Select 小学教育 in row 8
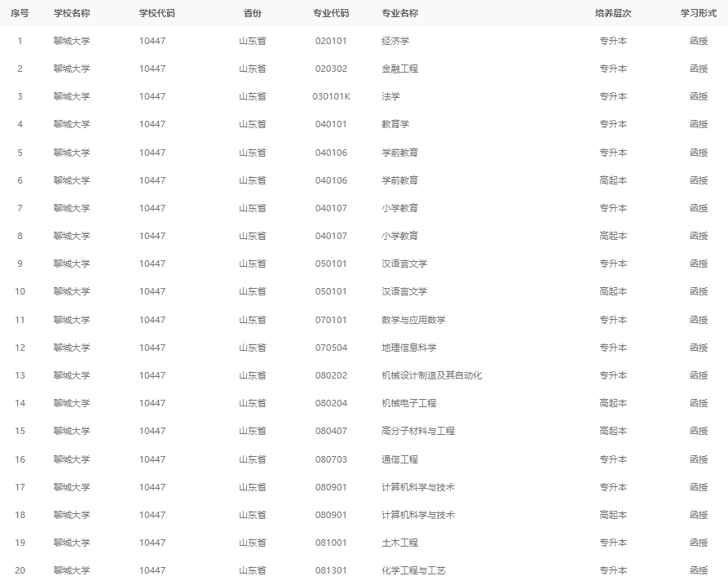This screenshot has height=585, width=728. (x=399, y=236)
